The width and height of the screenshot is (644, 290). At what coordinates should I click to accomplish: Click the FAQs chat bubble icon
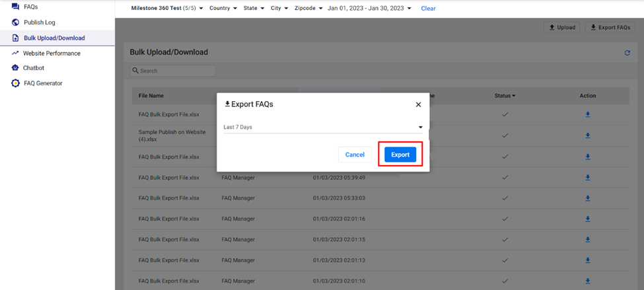click(16, 7)
